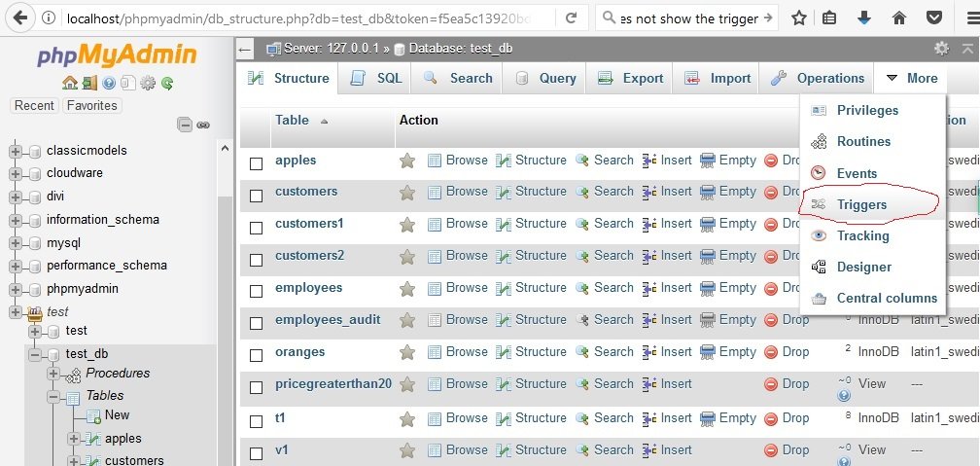Click the page settings gear at top right

tap(940, 48)
